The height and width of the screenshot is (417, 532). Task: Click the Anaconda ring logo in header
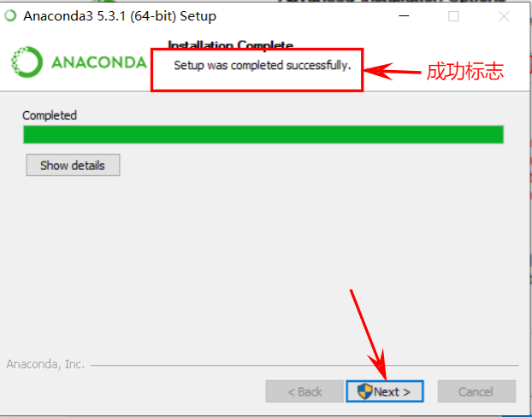click(27, 62)
